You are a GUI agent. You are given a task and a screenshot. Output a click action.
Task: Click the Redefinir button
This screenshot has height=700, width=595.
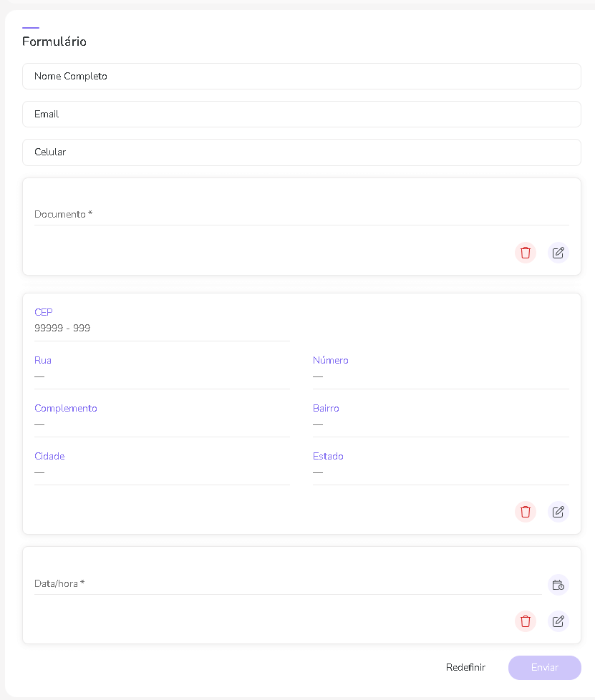tap(465, 667)
